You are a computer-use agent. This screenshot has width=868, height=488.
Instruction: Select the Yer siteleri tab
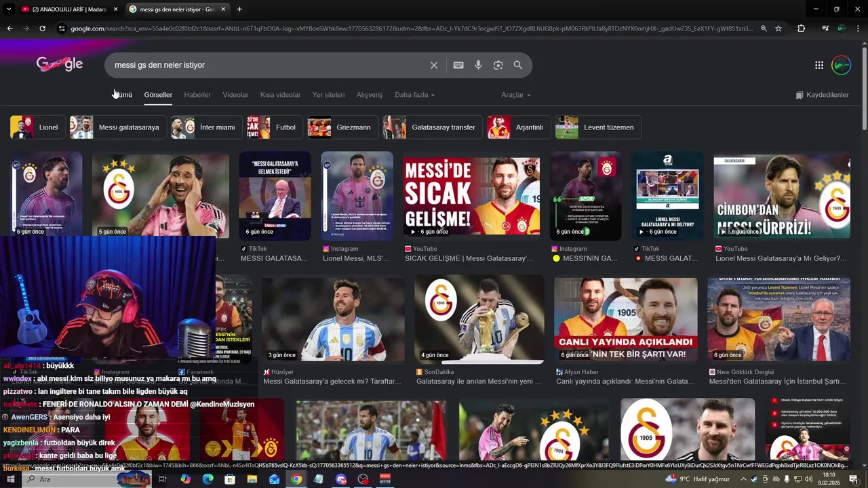[x=328, y=95]
